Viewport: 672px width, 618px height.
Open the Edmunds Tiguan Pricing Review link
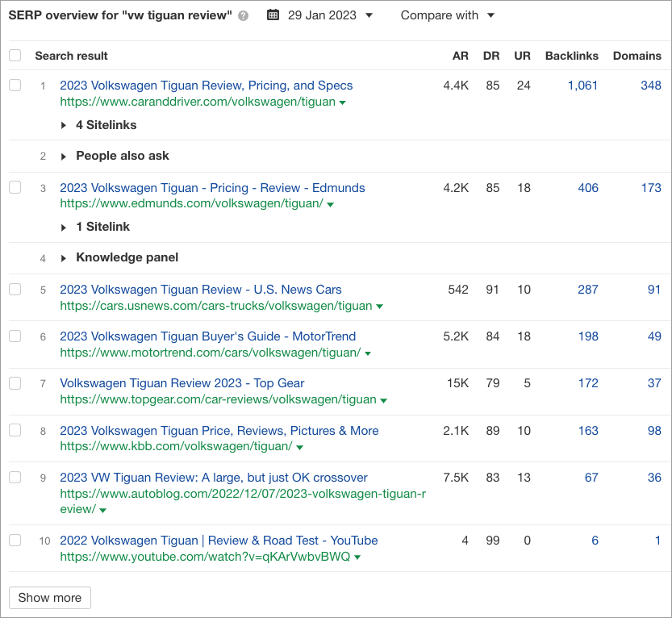coord(212,188)
